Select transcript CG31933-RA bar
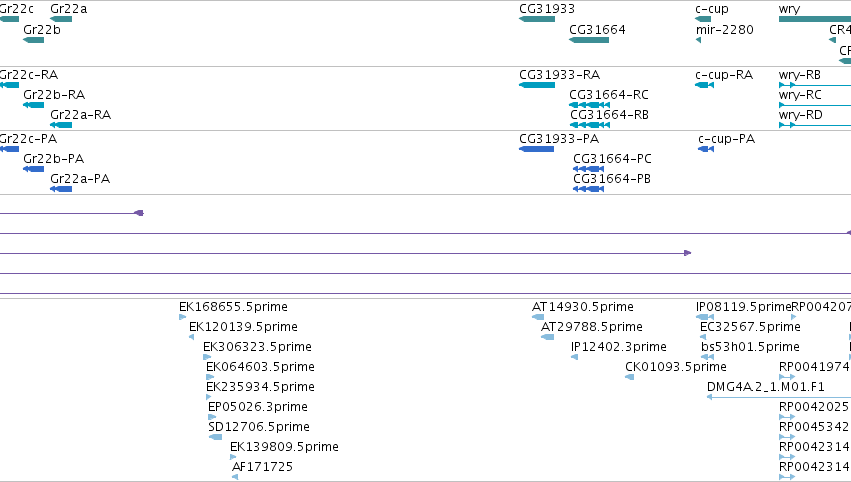 [x=537, y=85]
